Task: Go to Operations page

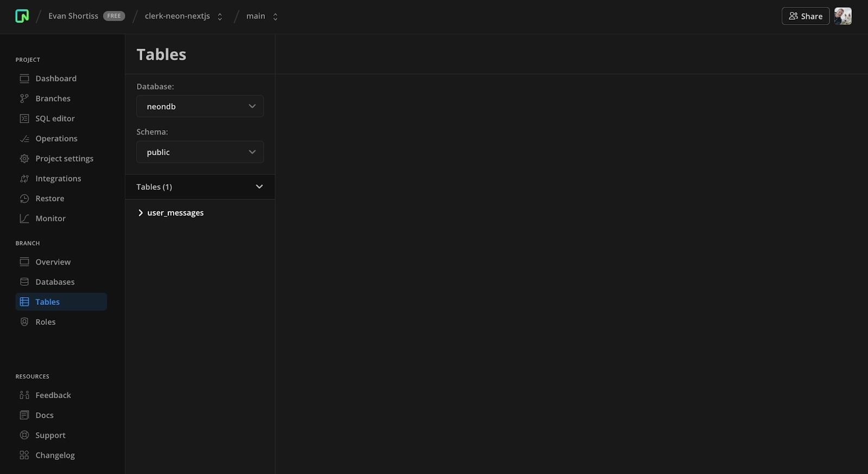Action: click(x=56, y=139)
